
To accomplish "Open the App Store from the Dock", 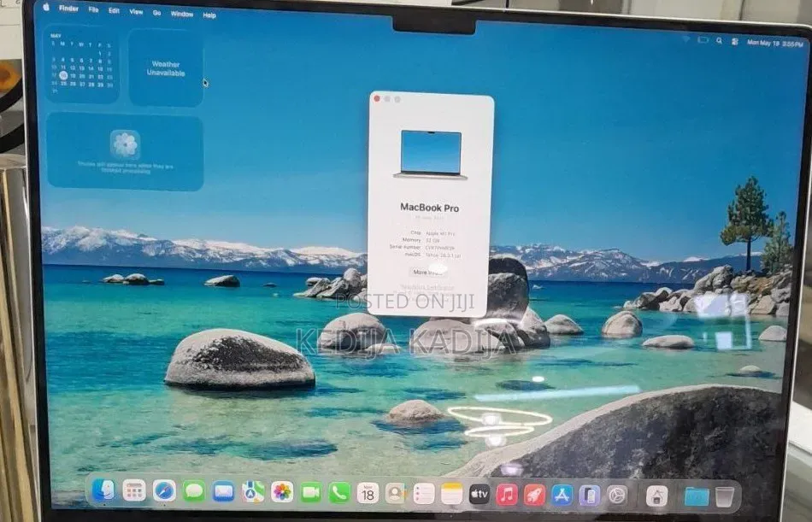I will pyautogui.click(x=562, y=496).
